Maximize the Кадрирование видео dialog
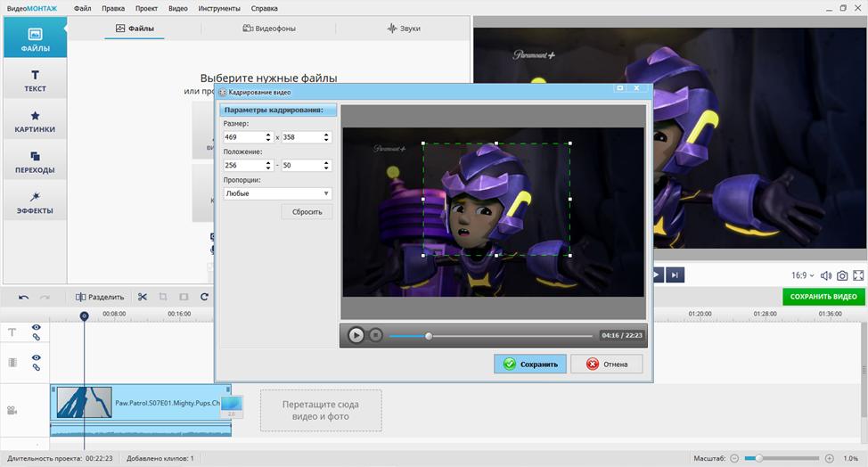This screenshot has height=467, width=868. click(x=620, y=88)
